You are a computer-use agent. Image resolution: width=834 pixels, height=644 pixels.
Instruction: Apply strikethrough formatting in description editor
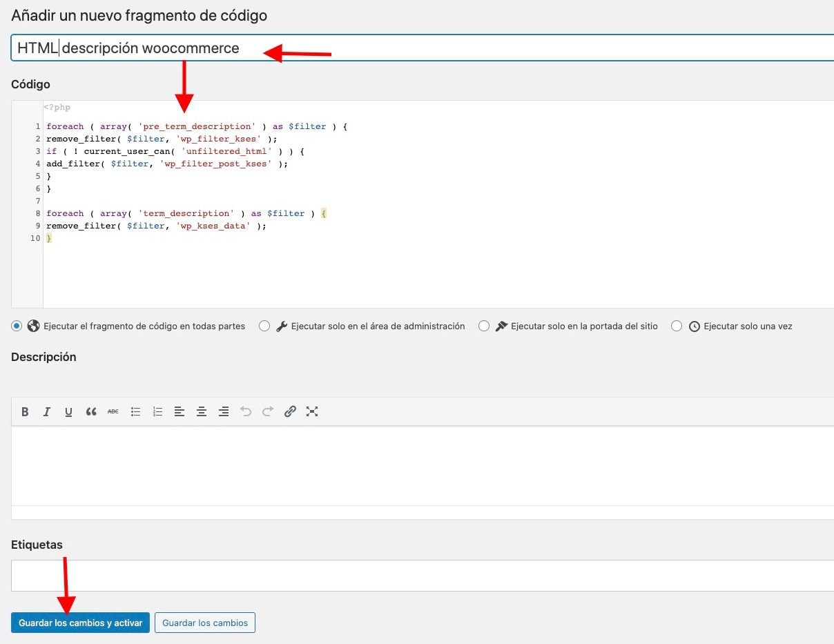pyautogui.click(x=113, y=411)
